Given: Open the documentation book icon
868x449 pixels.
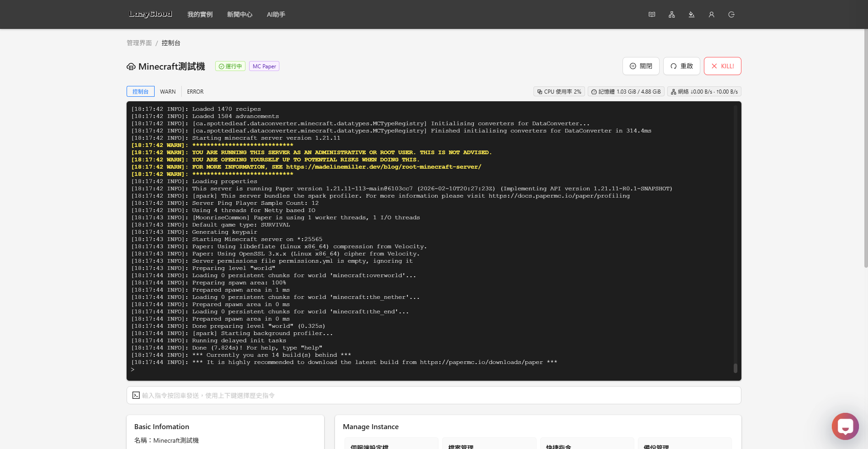Looking at the screenshot, I should [651, 14].
